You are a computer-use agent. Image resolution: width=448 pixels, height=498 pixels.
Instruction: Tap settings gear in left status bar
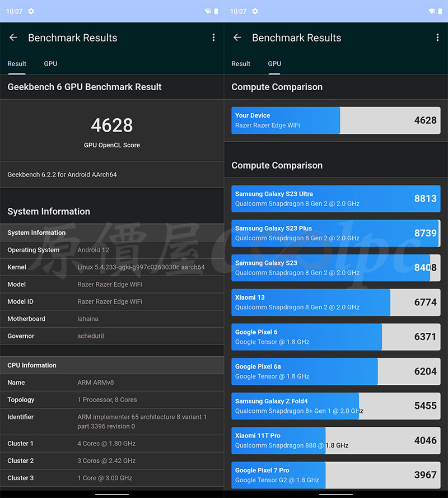tap(31, 11)
